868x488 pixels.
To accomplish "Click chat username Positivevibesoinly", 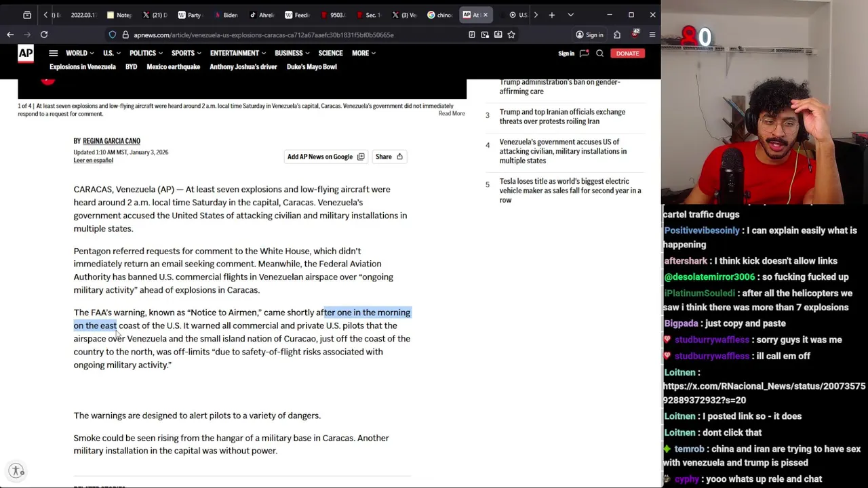I will coord(702,230).
